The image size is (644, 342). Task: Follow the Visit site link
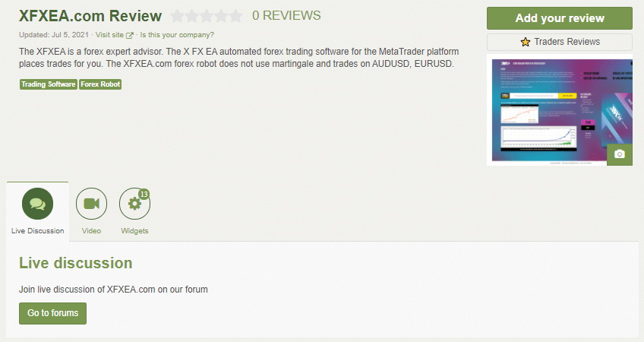(x=109, y=35)
